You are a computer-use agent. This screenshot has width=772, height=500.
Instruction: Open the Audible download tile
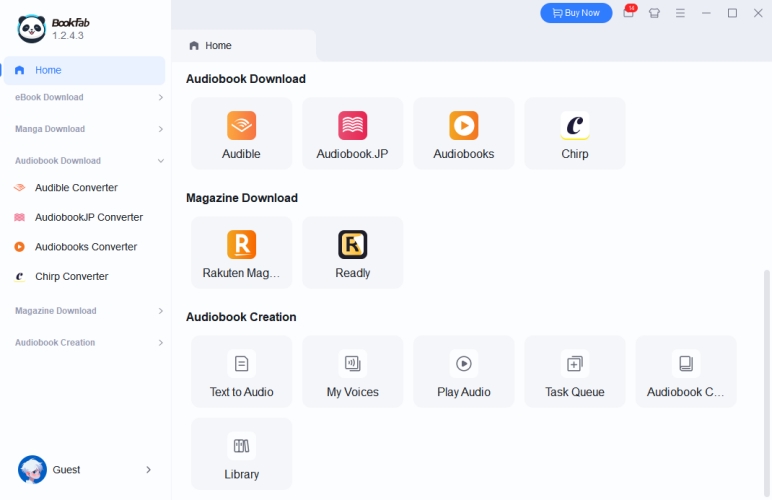[241, 133]
